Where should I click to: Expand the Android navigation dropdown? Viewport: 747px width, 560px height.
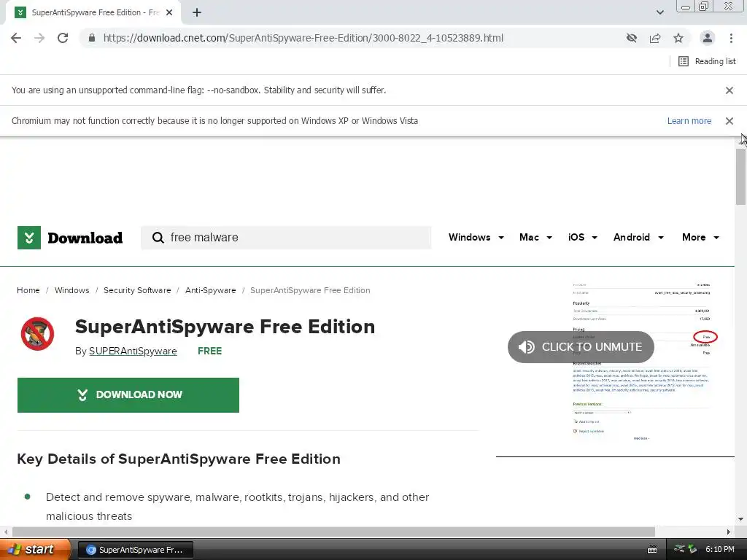pyautogui.click(x=638, y=238)
